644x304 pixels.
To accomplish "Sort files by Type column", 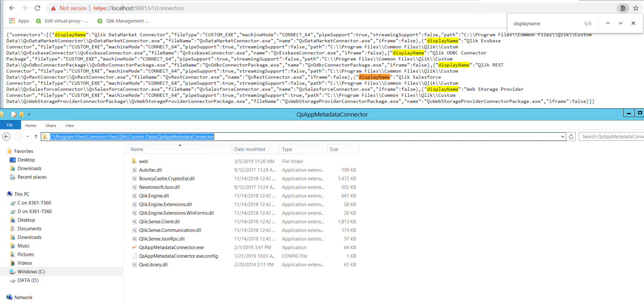I will pyautogui.click(x=303, y=149).
